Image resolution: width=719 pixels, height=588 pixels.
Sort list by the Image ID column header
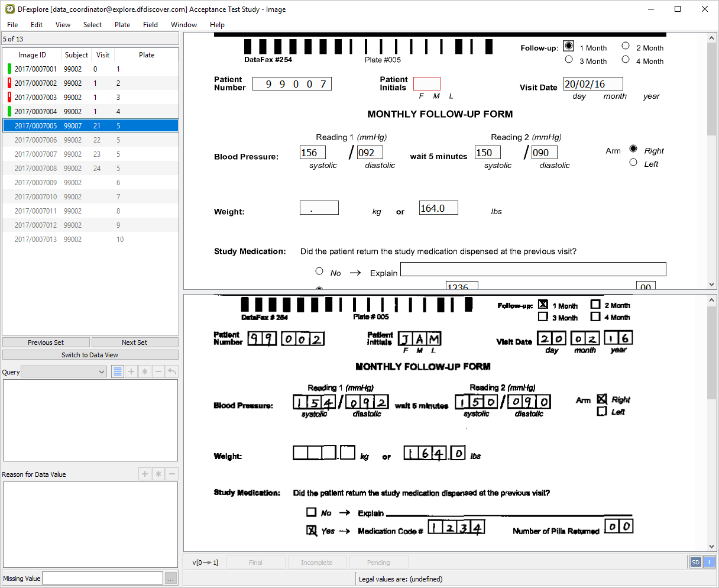tap(32, 55)
